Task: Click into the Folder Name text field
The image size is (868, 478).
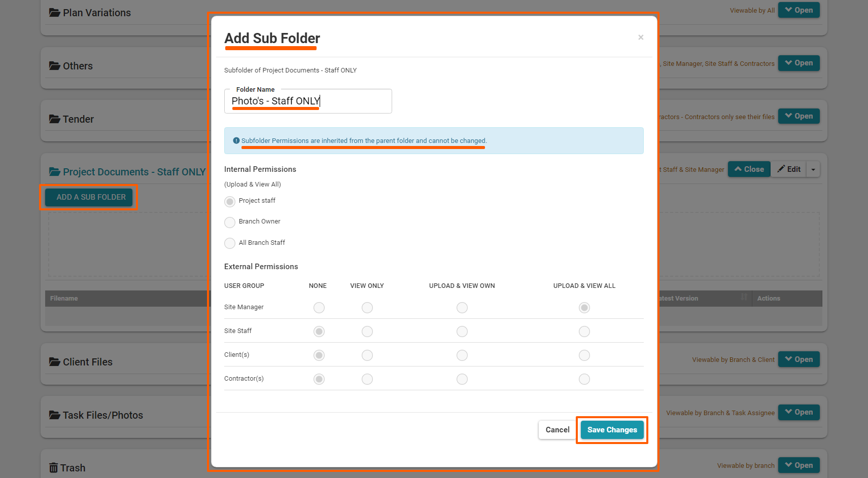Action: [x=307, y=101]
